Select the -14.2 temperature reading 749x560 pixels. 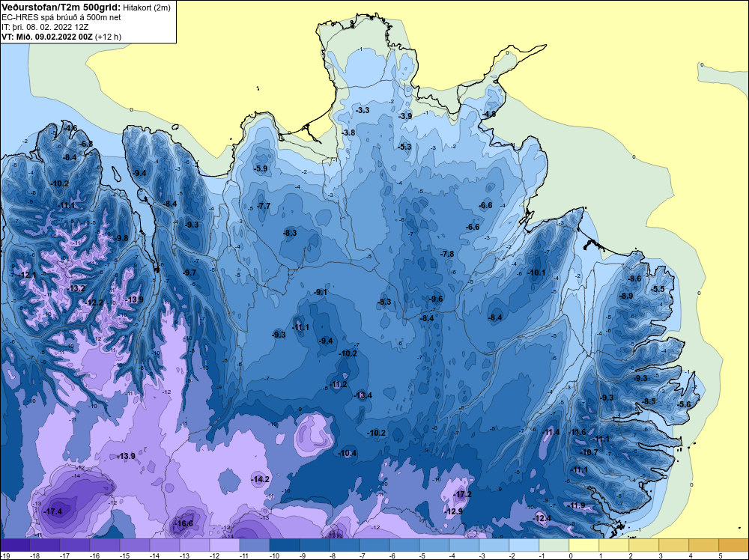pos(261,479)
